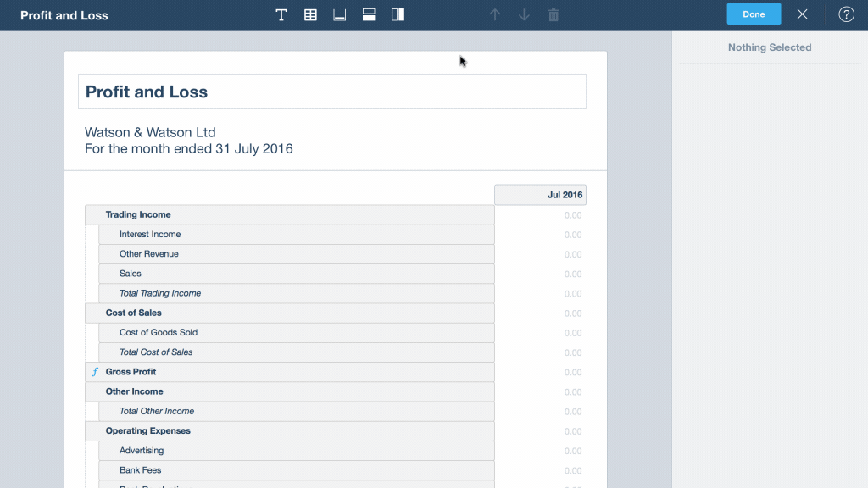Viewport: 868px width, 488px height.
Task: Move item up with the up arrow
Action: coord(495,15)
